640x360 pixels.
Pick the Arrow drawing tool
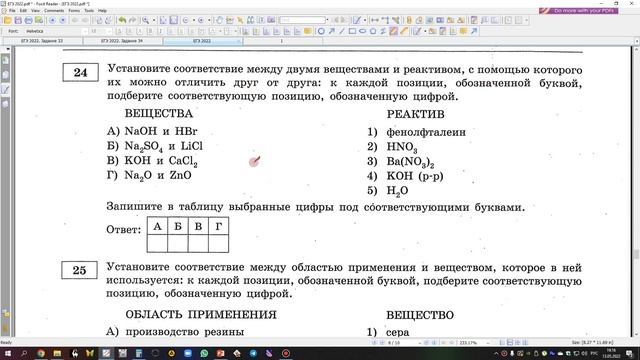(x=331, y=31)
